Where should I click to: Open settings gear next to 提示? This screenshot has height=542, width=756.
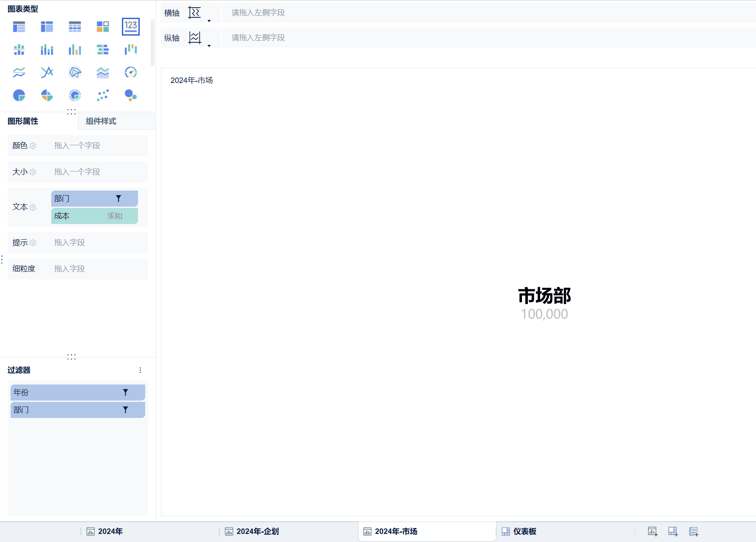[x=33, y=243]
